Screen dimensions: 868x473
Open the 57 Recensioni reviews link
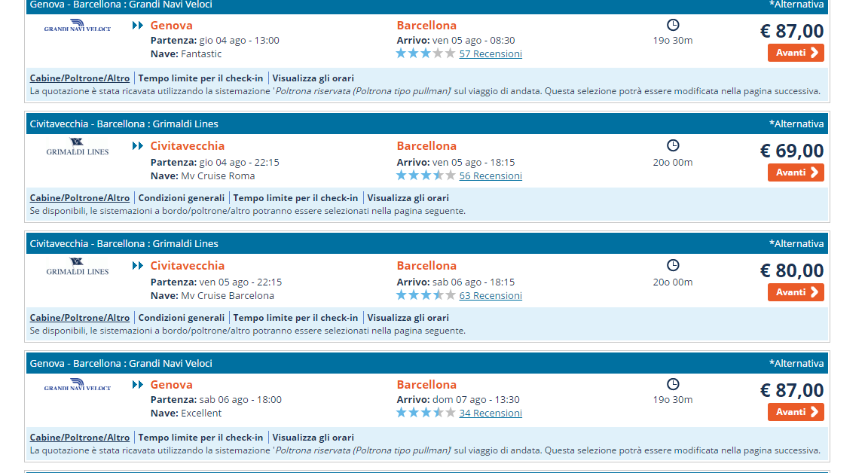[x=491, y=54]
